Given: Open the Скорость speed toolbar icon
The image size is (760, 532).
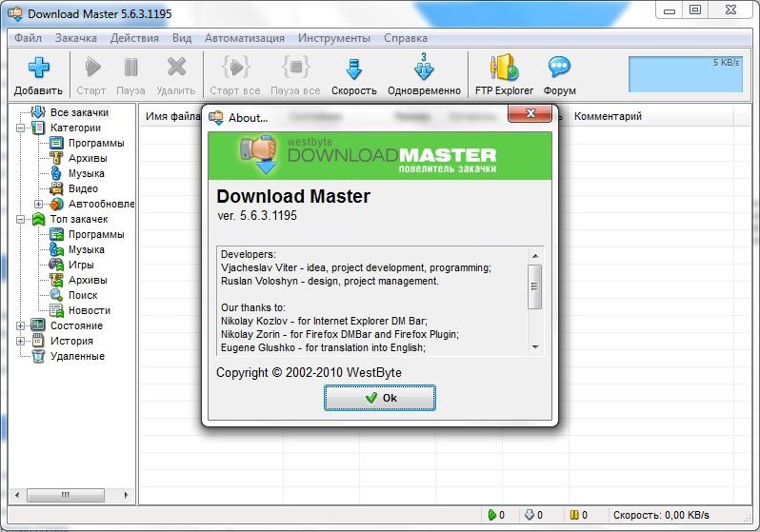Looking at the screenshot, I should (x=354, y=69).
